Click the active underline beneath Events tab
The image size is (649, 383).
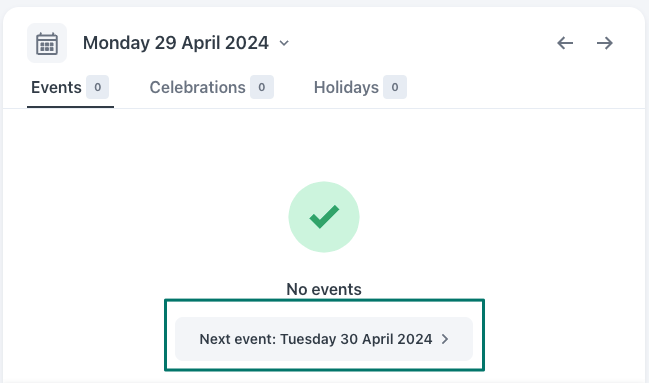[70, 107]
